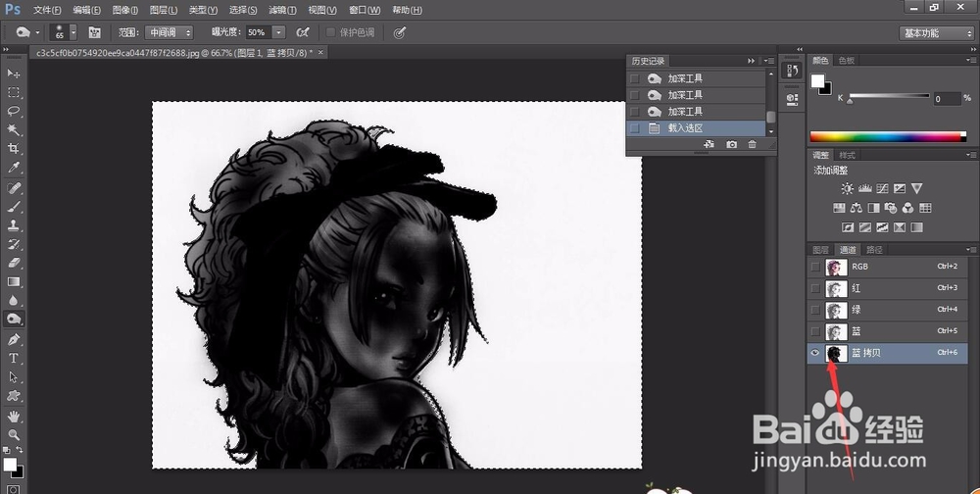
Task: Select the Eyedropper tool
Action: tap(13, 168)
